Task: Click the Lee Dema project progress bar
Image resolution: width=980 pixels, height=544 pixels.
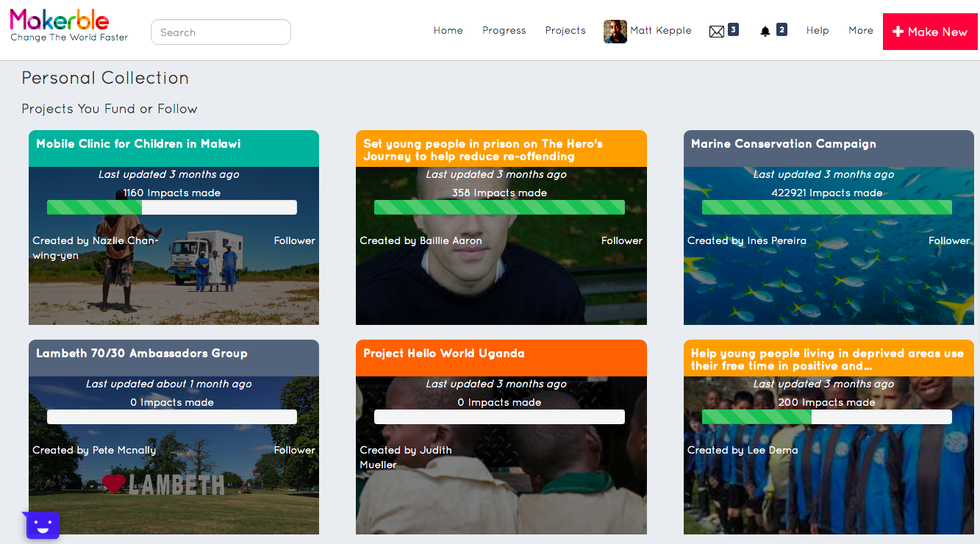Action: point(827,417)
